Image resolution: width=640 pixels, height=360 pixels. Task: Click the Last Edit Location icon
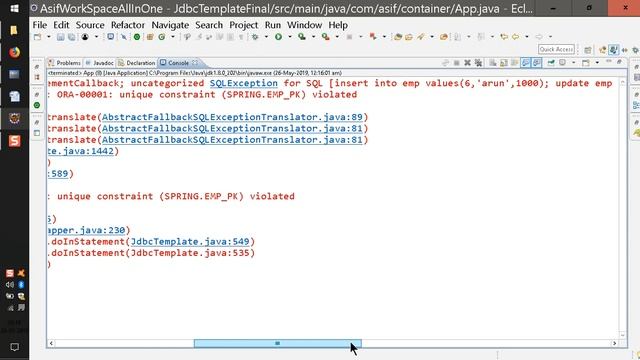coord(504,37)
